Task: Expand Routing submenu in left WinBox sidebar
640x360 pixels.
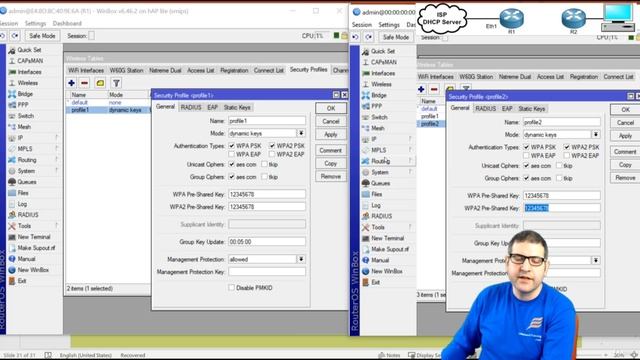Action: pos(56,160)
